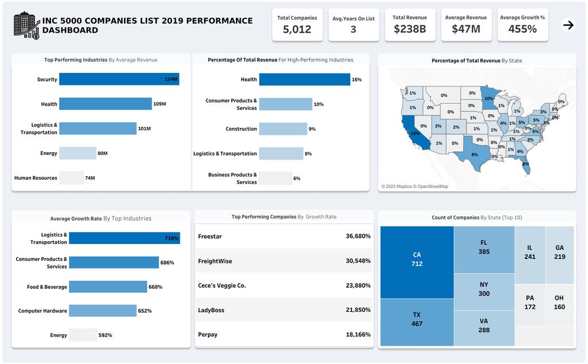Open the Total Companies 5,012 card
The width and height of the screenshot is (588, 364).
pos(297,25)
